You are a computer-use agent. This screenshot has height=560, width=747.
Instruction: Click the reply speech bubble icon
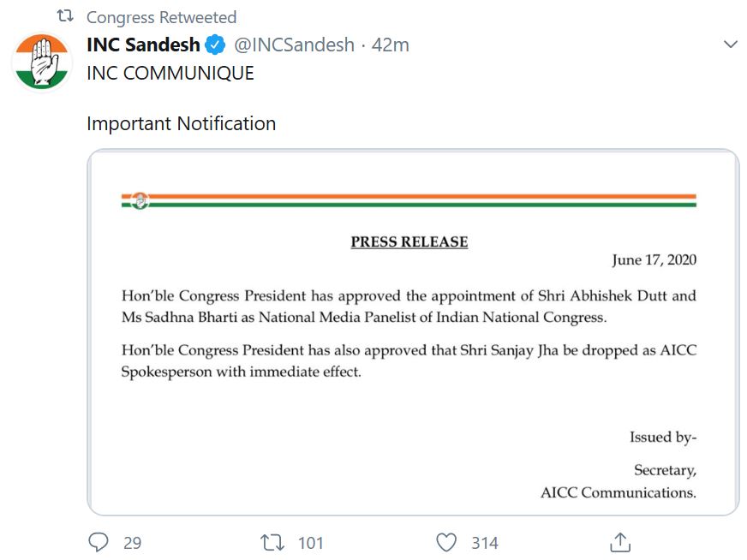99,542
